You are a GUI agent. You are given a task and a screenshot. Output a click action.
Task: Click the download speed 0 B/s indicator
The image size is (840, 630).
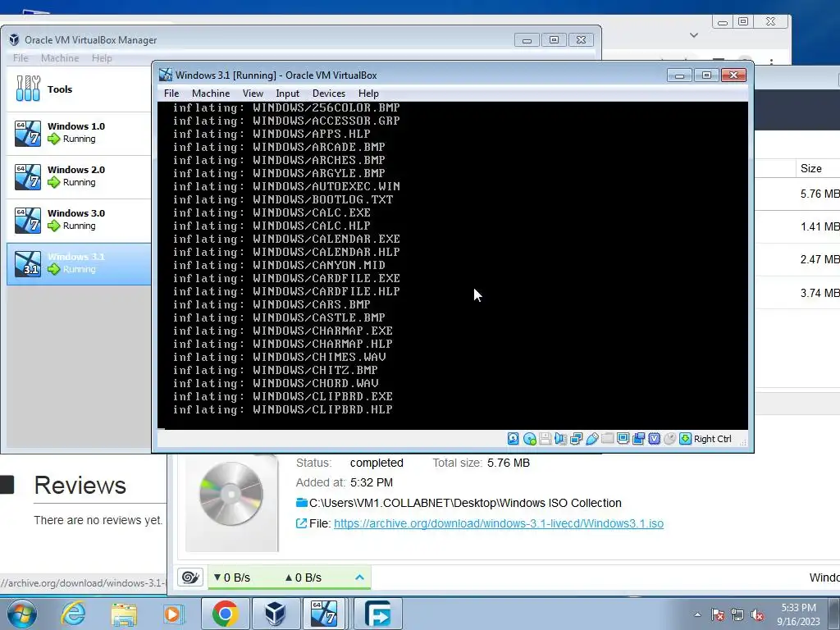(232, 577)
